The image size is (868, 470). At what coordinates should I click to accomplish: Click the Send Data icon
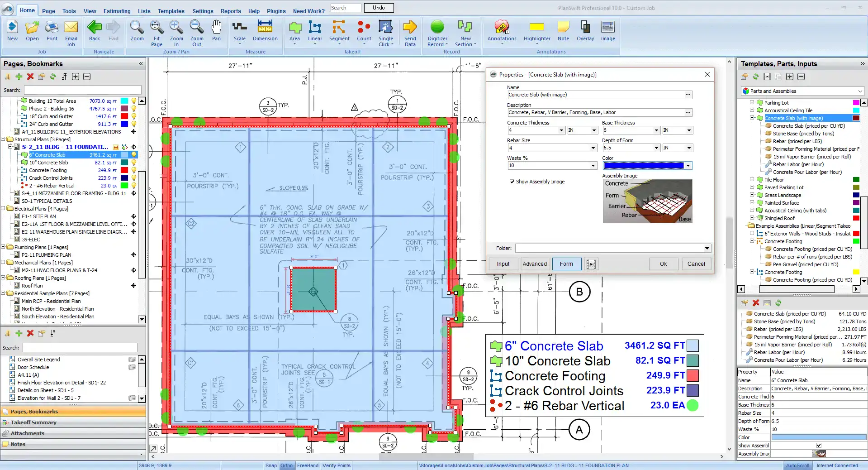(410, 33)
